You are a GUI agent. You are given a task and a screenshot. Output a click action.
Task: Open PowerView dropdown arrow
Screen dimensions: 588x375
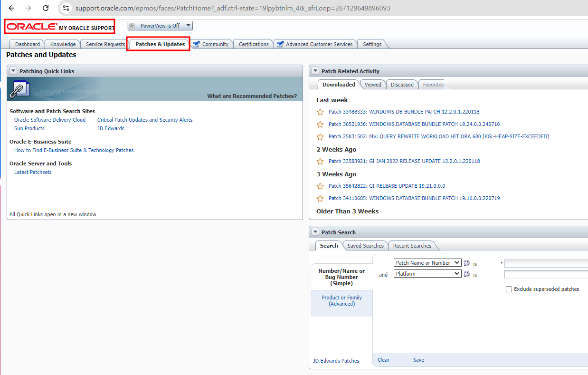click(188, 26)
